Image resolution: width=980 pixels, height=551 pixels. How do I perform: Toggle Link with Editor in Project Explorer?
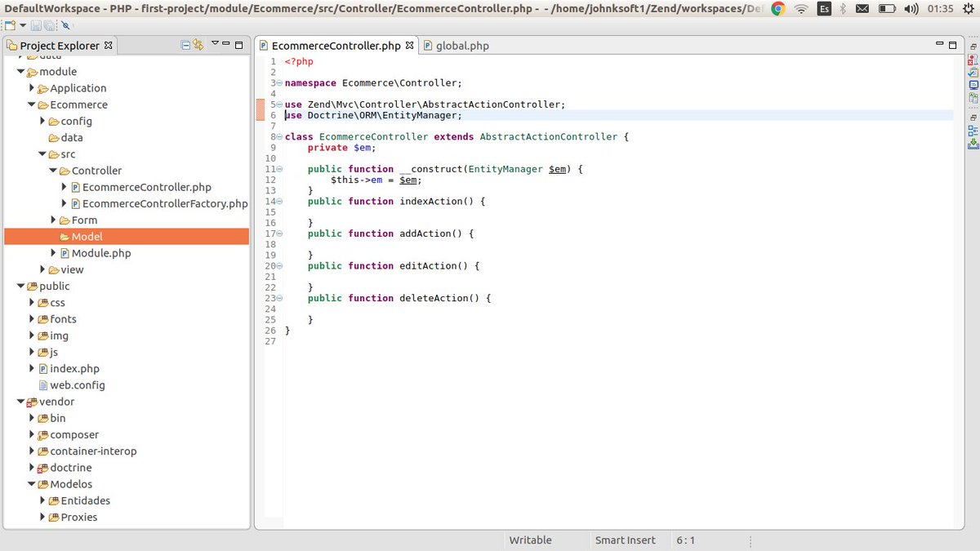(x=198, y=45)
